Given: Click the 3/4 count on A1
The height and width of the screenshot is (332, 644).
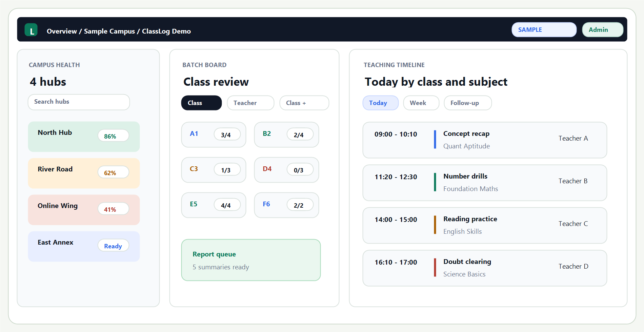Looking at the screenshot, I should coord(227,134).
